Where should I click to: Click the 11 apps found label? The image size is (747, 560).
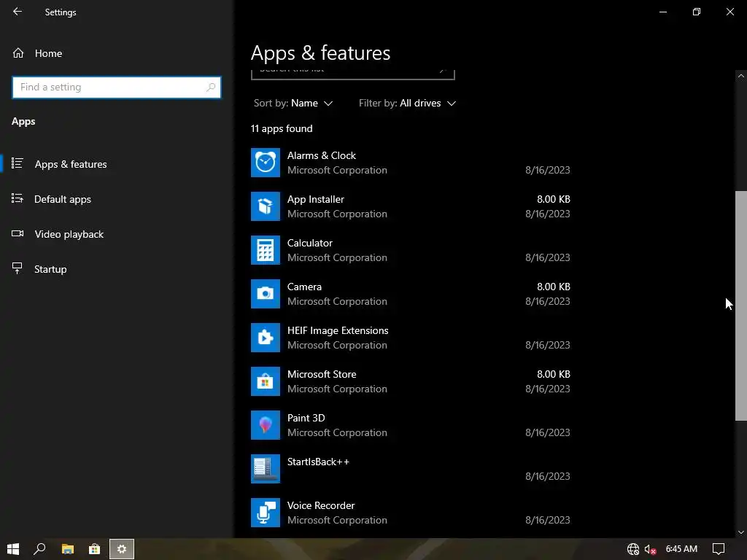(x=282, y=128)
